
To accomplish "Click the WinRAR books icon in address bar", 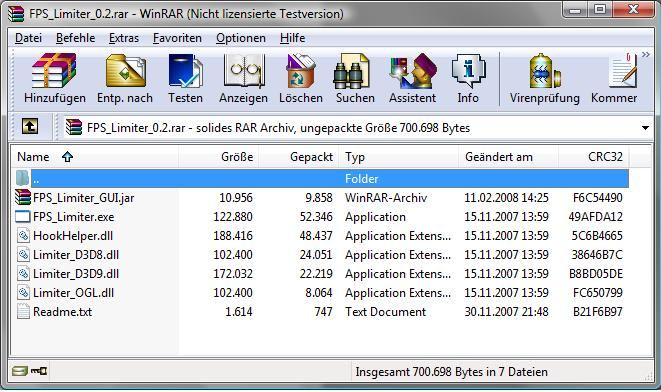I will pyautogui.click(x=73, y=127).
